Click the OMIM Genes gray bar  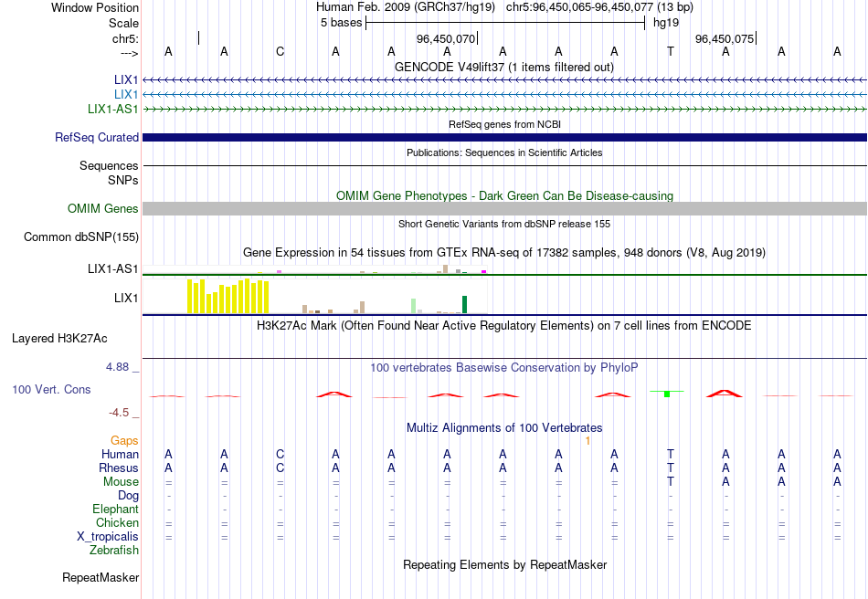(x=504, y=208)
